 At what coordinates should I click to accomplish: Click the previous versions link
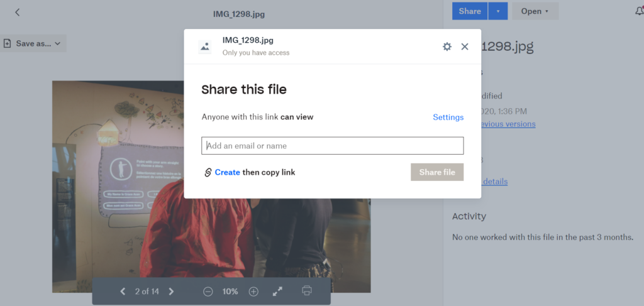(x=508, y=124)
